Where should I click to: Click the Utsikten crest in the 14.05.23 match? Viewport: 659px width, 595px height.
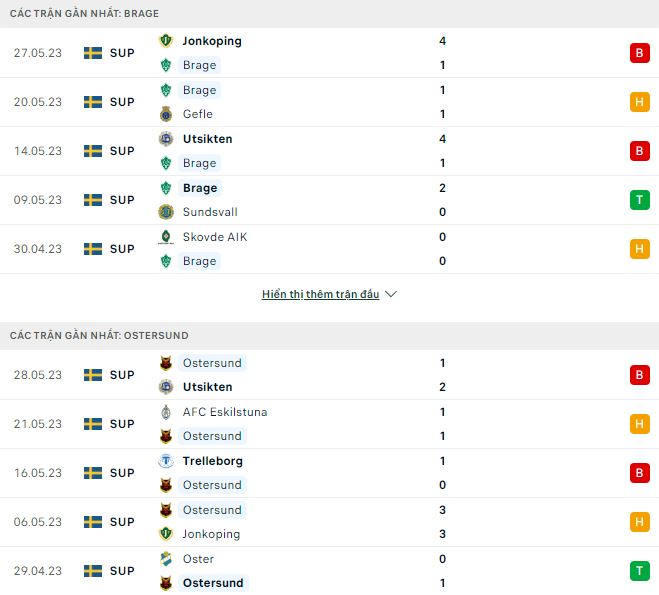point(166,139)
